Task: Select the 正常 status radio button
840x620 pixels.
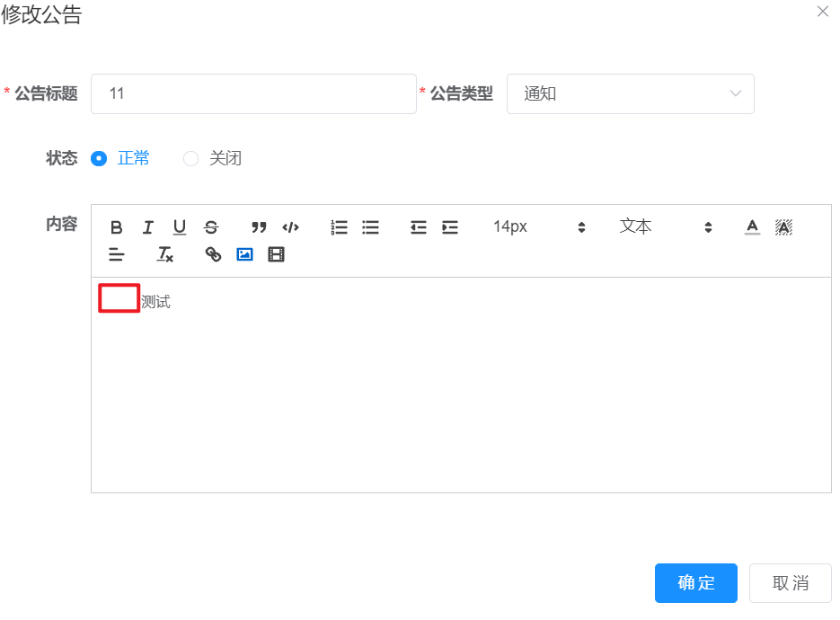Action: 99,159
